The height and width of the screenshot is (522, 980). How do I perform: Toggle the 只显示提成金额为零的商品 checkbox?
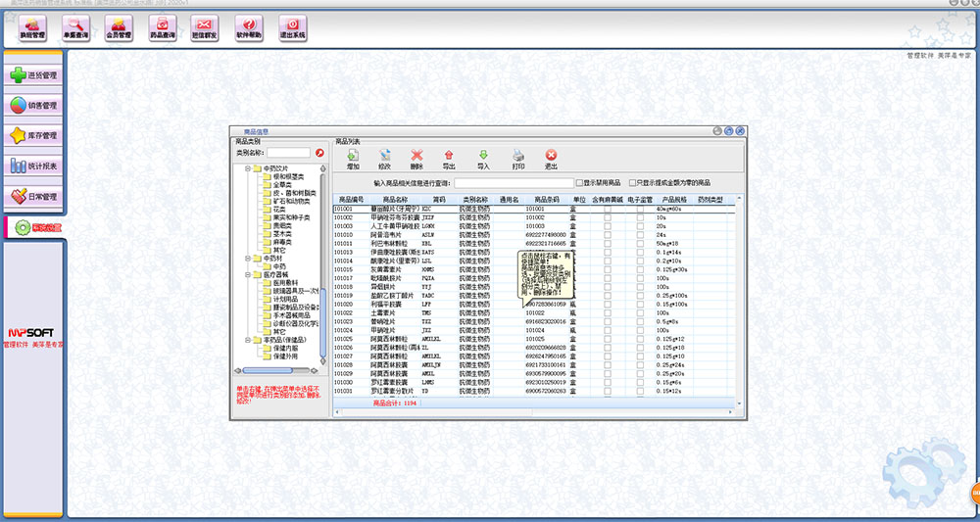click(633, 183)
